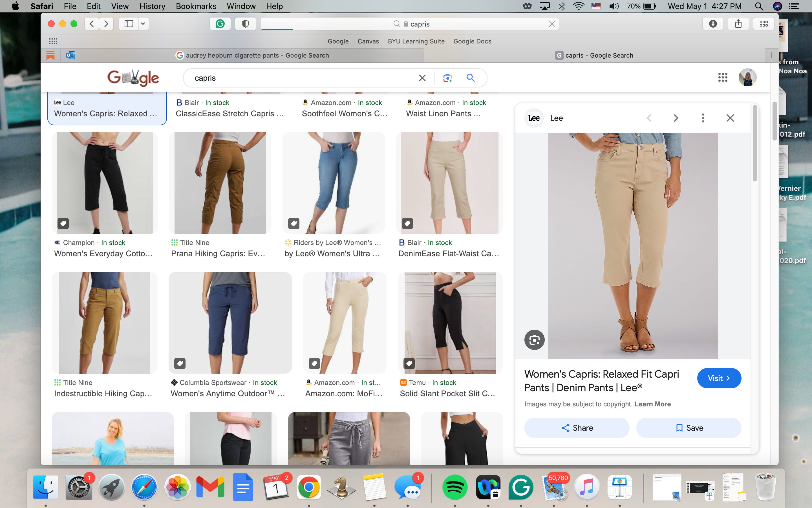
Task: Open the Canvas favorites bar link
Action: 368,41
